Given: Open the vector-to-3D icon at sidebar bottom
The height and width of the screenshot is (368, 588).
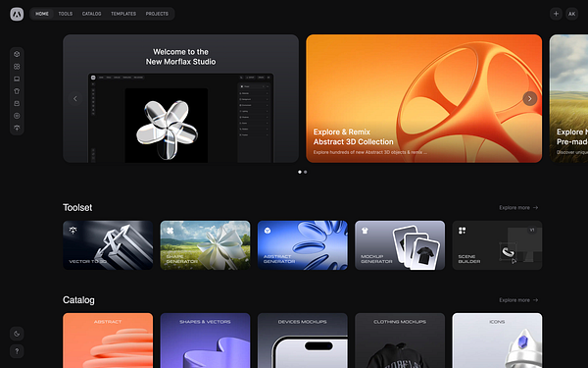Looking at the screenshot, I should pos(17,128).
